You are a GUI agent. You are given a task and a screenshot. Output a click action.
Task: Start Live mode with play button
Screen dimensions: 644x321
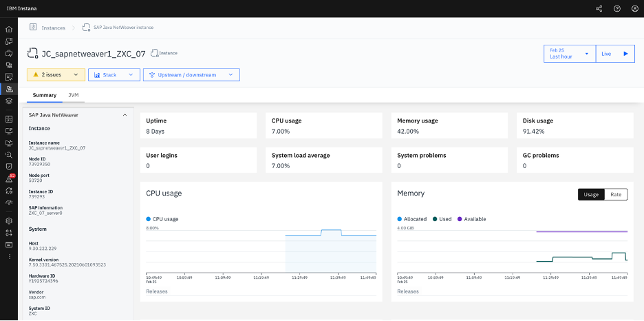pos(615,54)
